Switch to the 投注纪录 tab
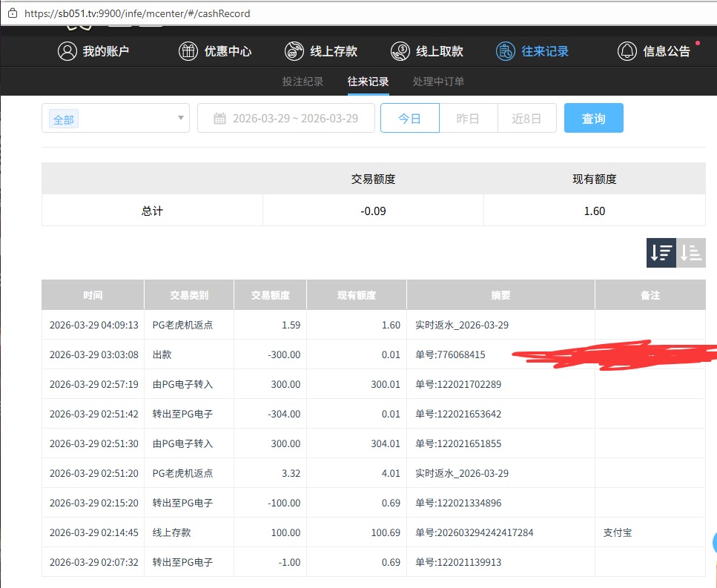This screenshot has height=588, width=717. point(303,82)
